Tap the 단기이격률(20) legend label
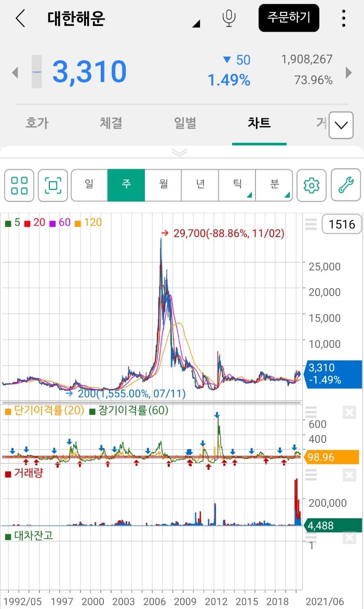 45,411
